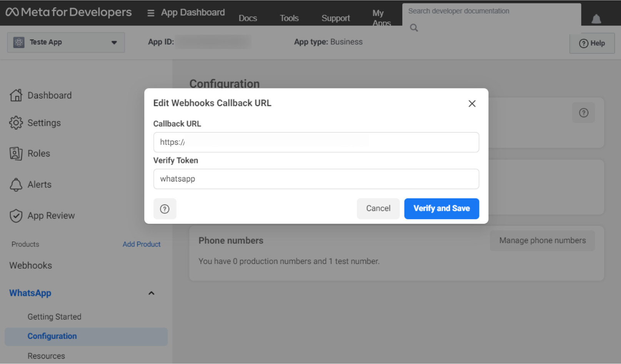Open the help question icon in dialog
The image size is (621, 364).
165,209
